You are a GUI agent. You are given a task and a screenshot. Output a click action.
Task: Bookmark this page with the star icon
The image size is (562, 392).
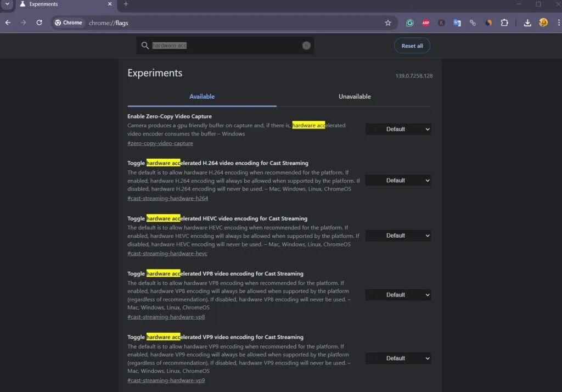388,23
